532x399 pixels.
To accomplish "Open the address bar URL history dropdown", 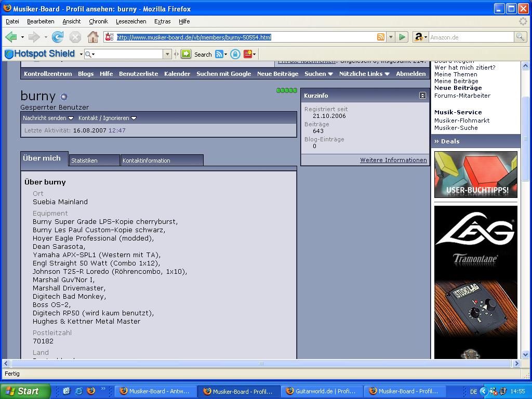I will click(x=391, y=37).
